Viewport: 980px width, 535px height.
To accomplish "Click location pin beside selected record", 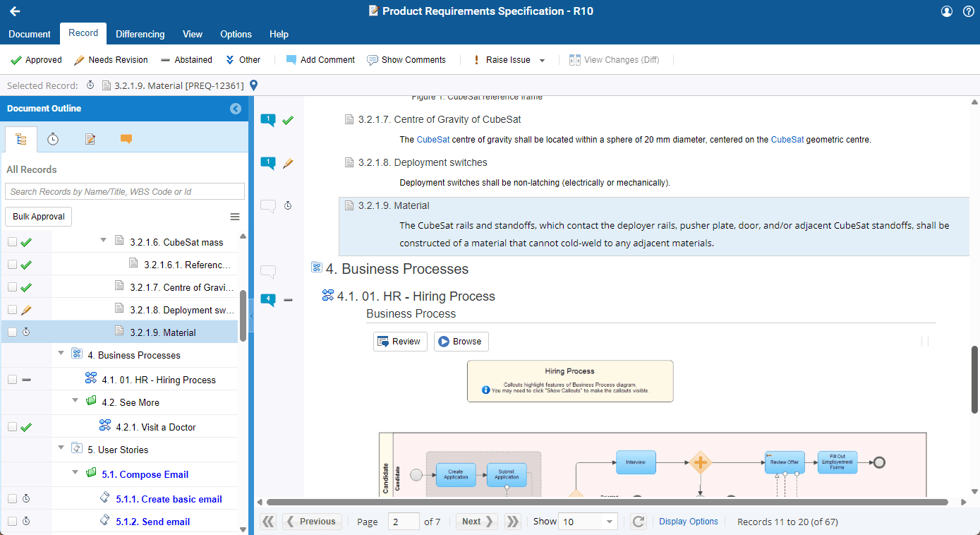I will [254, 85].
